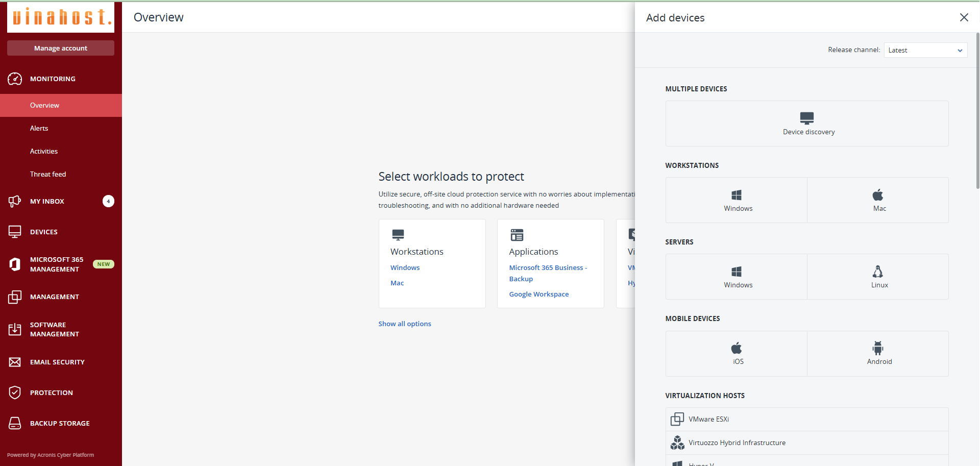Choose the Mac apple icon under Workstations
The width and height of the screenshot is (980, 466).
(x=877, y=195)
